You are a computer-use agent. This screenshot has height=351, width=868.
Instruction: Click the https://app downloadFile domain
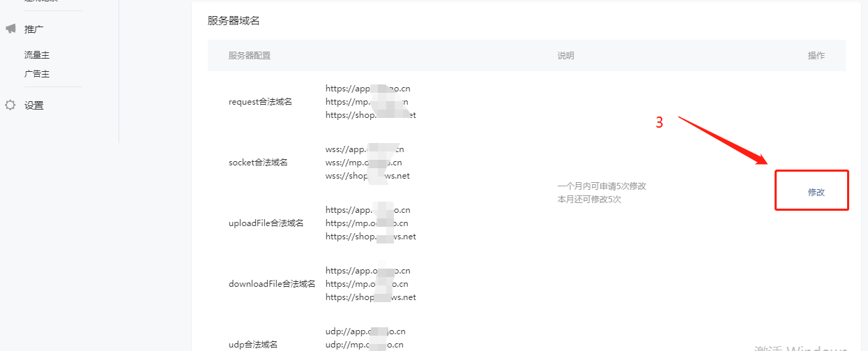pyautogui.click(x=368, y=271)
